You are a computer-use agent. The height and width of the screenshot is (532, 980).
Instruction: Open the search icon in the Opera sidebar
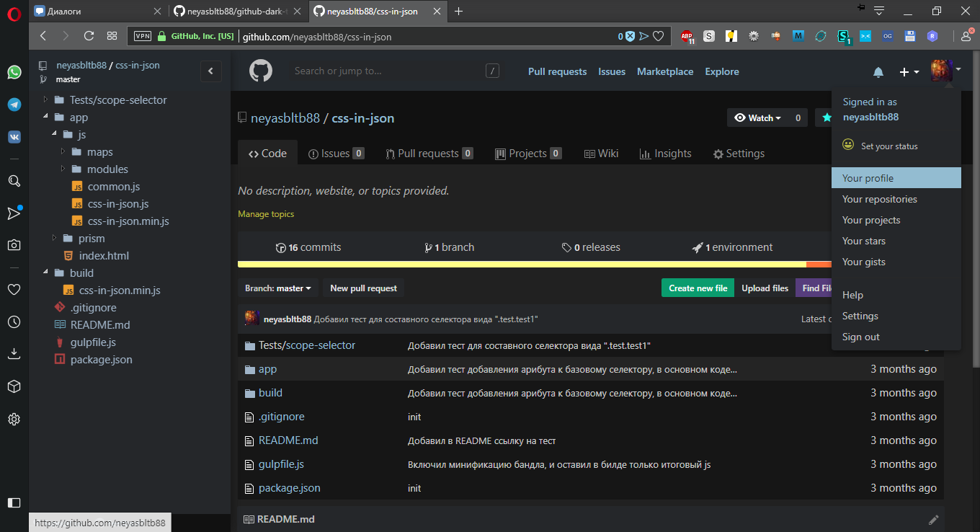14,181
